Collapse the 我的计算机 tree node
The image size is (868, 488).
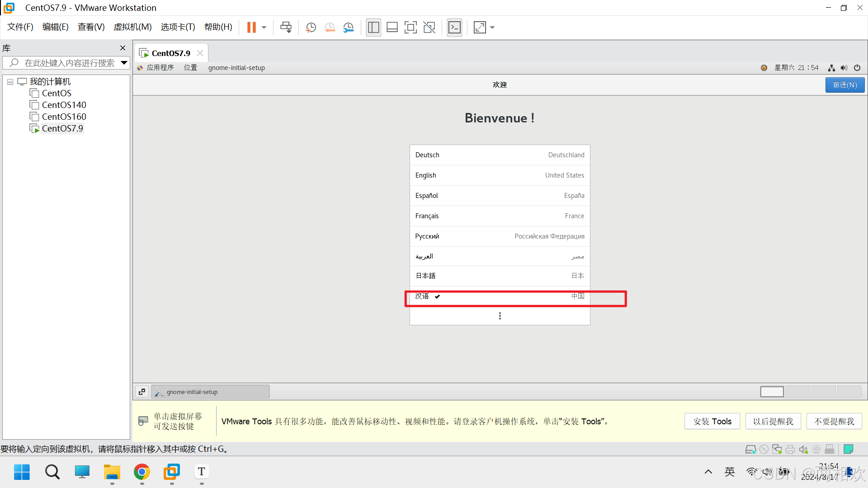pos(10,82)
